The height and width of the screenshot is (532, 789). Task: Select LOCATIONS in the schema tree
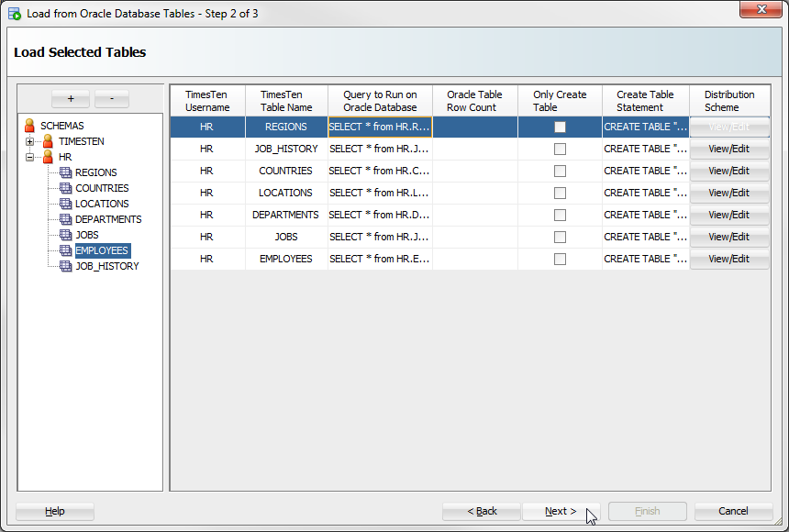point(102,204)
